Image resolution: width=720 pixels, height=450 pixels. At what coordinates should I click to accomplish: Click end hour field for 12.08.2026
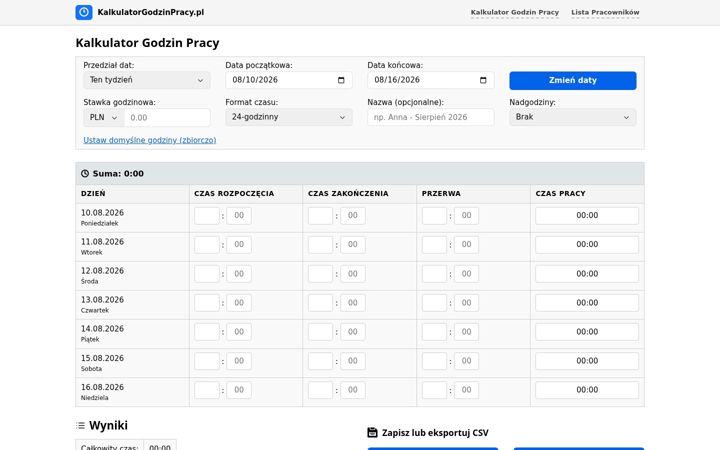[x=321, y=274]
